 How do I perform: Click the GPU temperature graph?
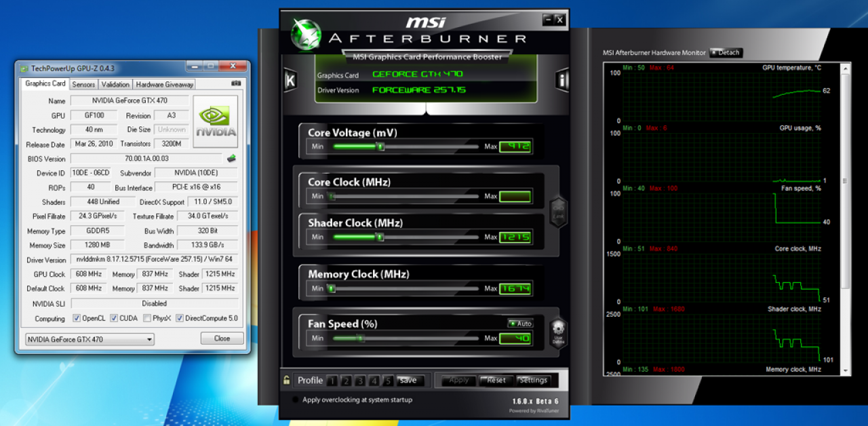click(721, 97)
